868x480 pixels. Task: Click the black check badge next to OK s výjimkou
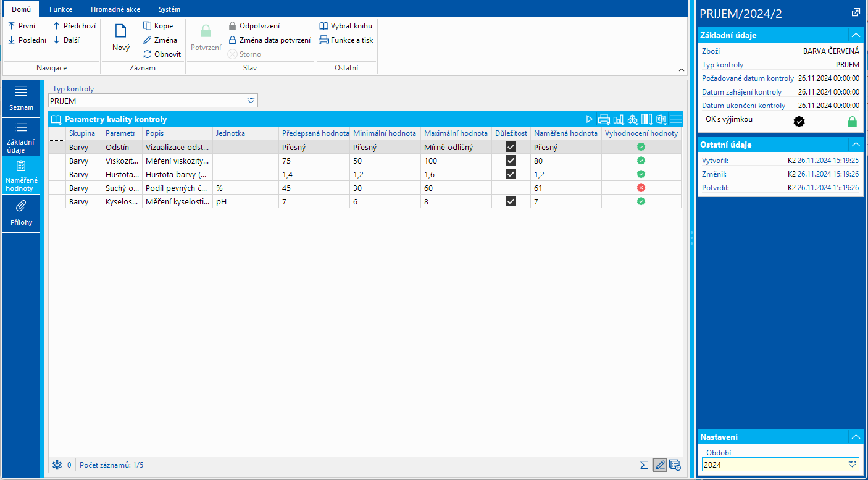click(799, 122)
